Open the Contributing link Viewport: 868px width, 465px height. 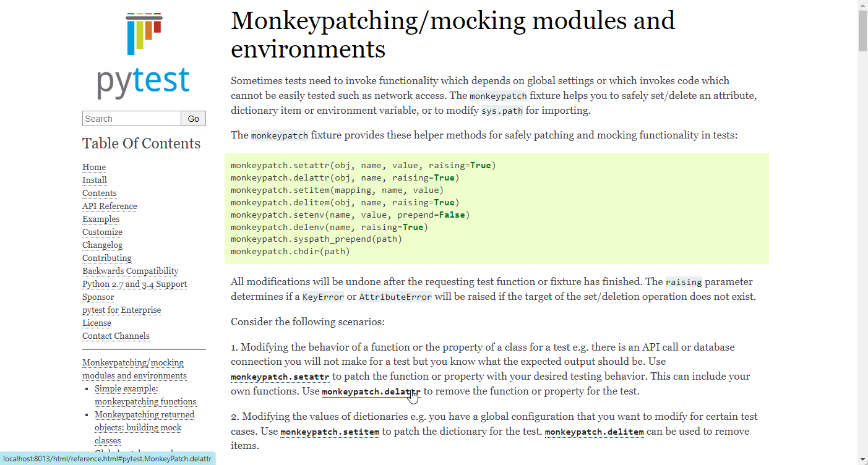point(107,258)
